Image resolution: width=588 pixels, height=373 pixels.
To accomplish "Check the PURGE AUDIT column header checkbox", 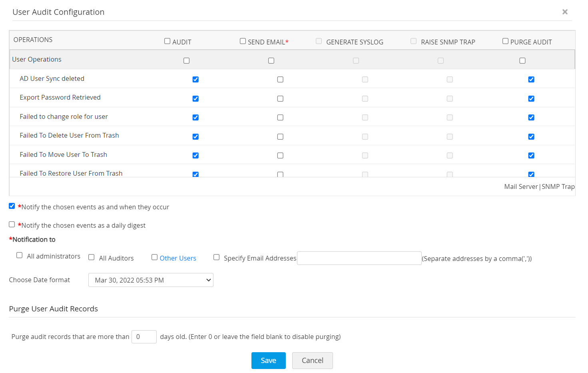I will [x=505, y=41].
